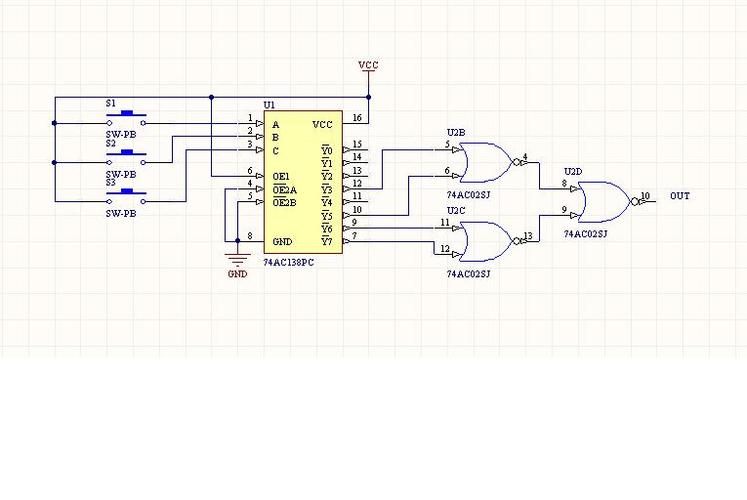Select the S1 push-button switch symbol
This screenshot has height=500, width=747.
(125, 119)
